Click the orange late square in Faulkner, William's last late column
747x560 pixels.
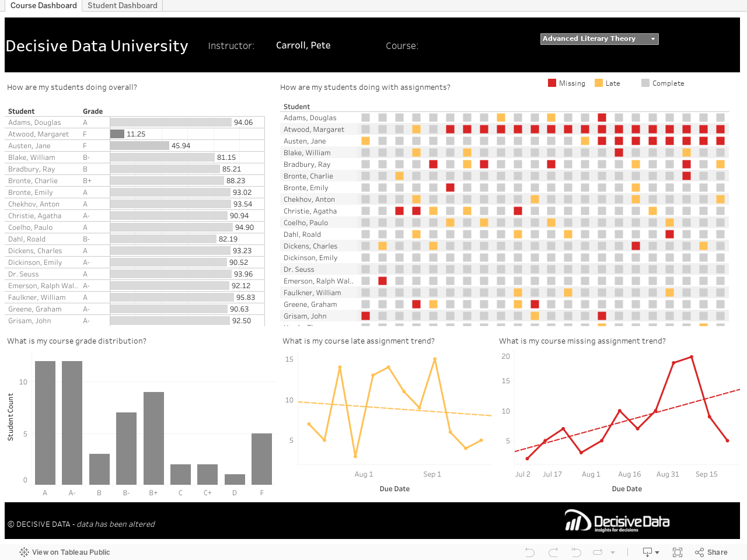coord(669,292)
